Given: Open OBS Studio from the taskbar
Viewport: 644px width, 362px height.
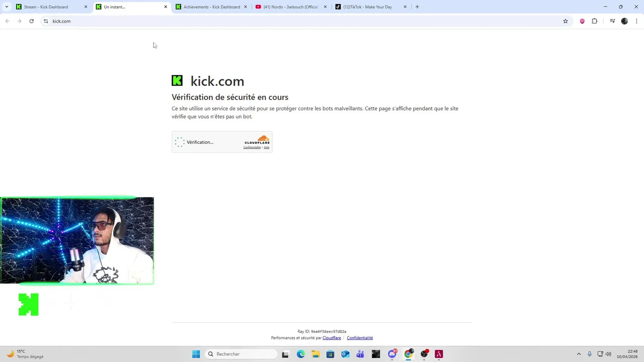Looking at the screenshot, I should click(x=424, y=354).
